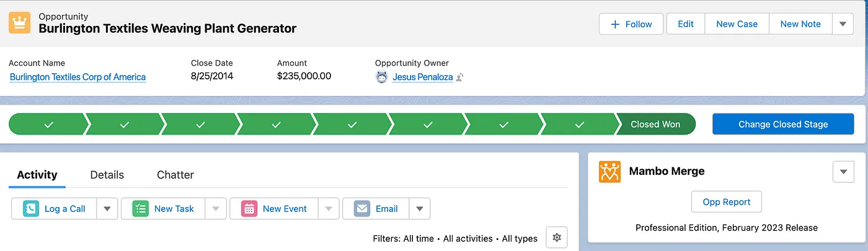
Task: Click Change Closed Stage button
Action: (x=783, y=124)
